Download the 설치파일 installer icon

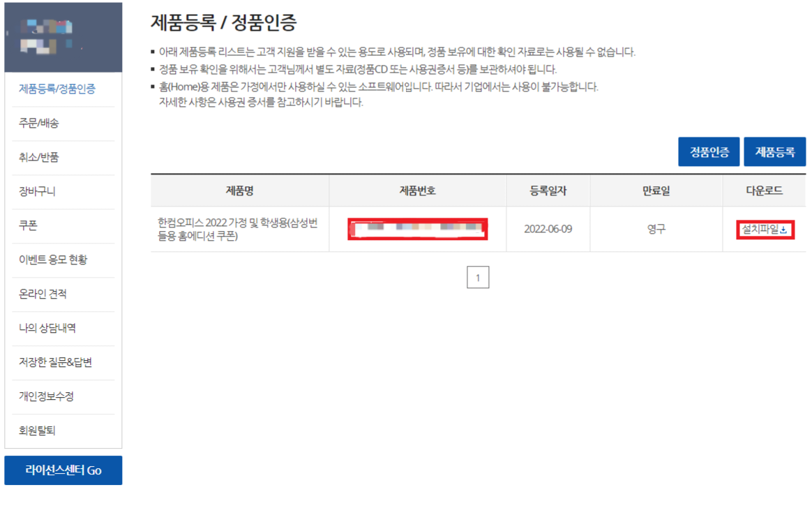tap(783, 230)
